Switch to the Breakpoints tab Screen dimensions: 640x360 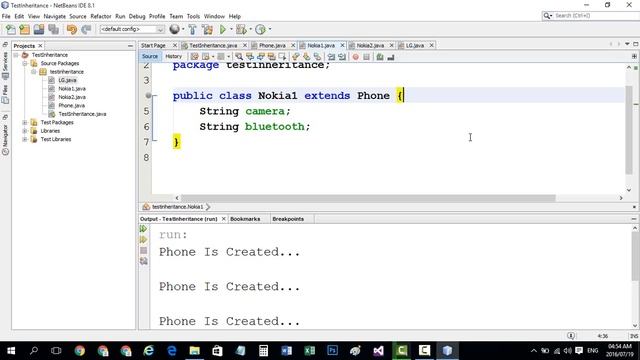point(288,219)
